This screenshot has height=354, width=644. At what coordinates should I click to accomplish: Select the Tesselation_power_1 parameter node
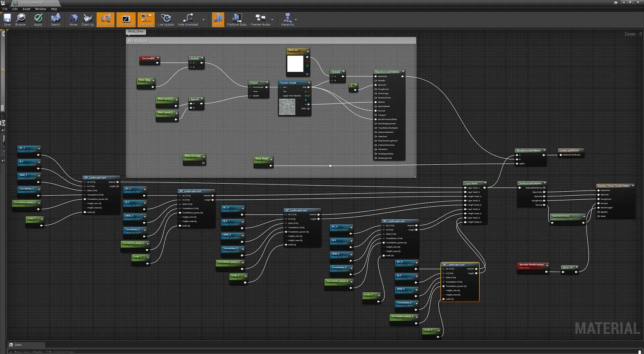click(x=27, y=206)
